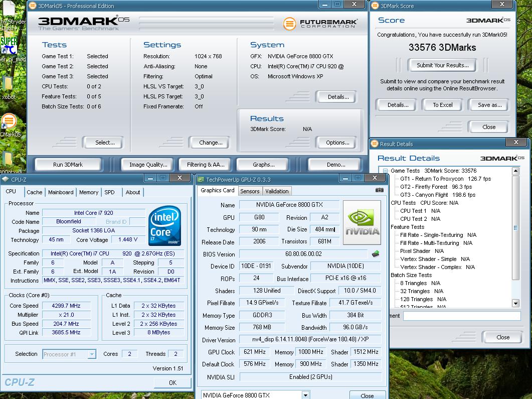Click the 3DMark05 title bar app icon
The height and width of the screenshot is (399, 532).
click(32, 6)
